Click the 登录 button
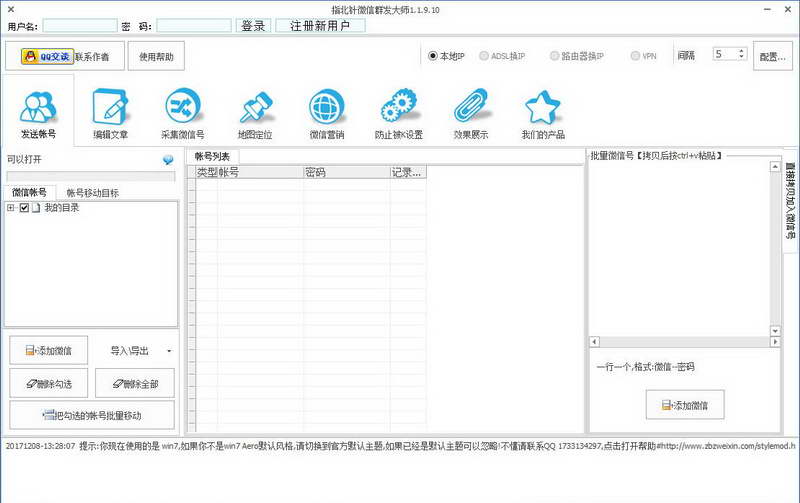800x503 pixels. [x=254, y=26]
